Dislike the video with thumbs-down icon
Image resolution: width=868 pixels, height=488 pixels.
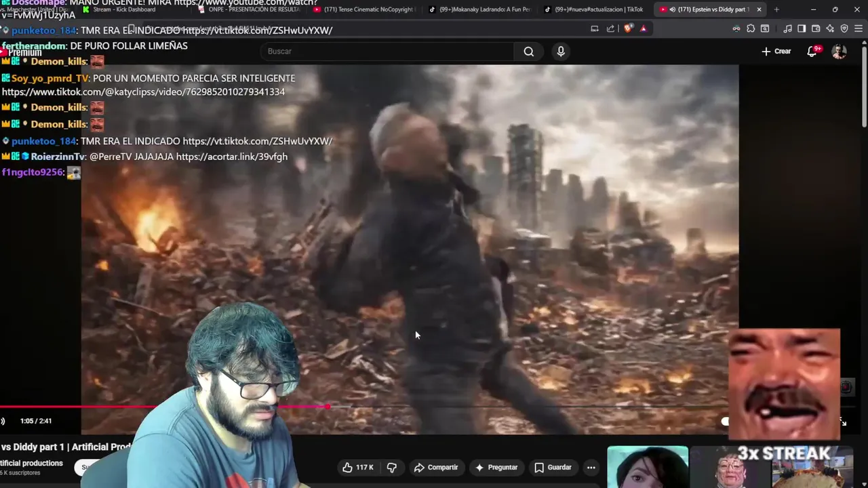tap(392, 468)
